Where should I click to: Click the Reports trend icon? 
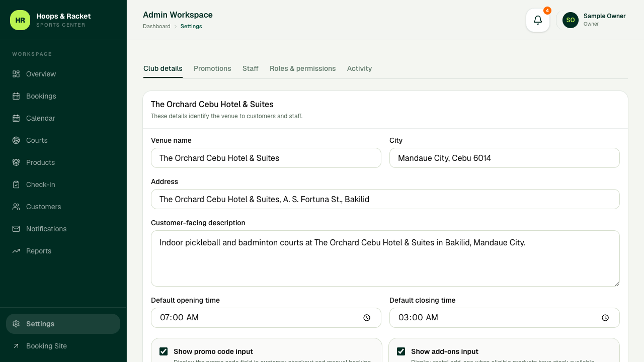tap(16, 251)
